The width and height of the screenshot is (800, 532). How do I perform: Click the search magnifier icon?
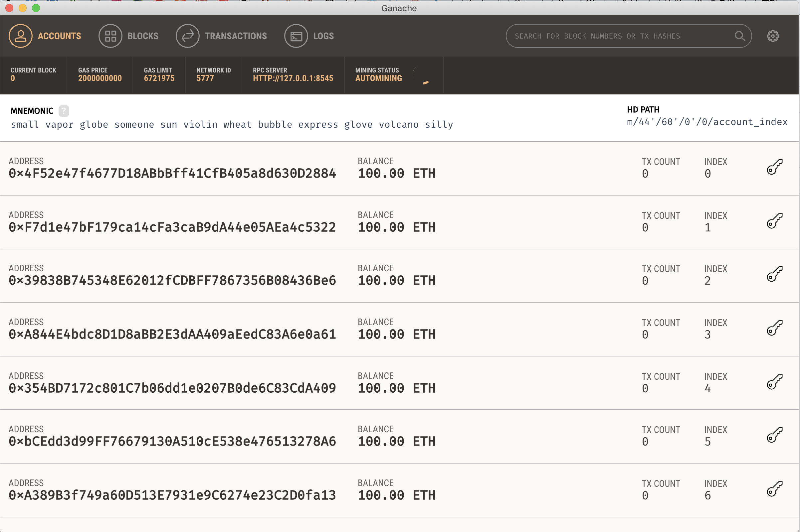coord(740,36)
